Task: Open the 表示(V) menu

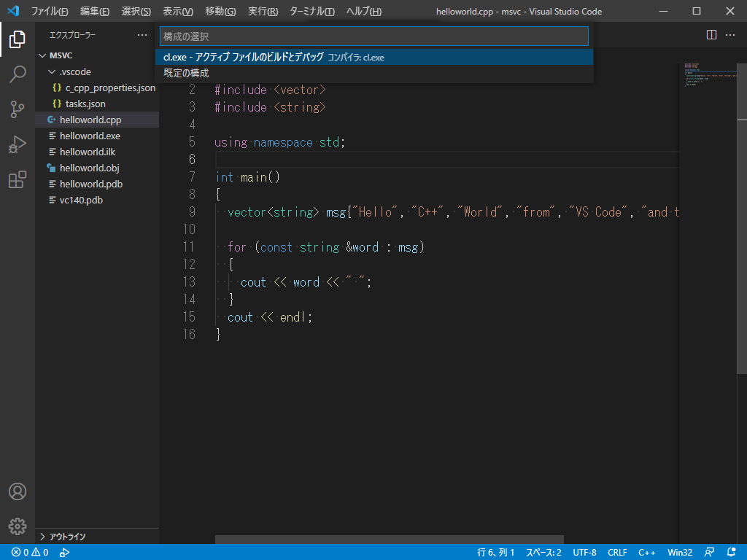Action: tap(178, 11)
